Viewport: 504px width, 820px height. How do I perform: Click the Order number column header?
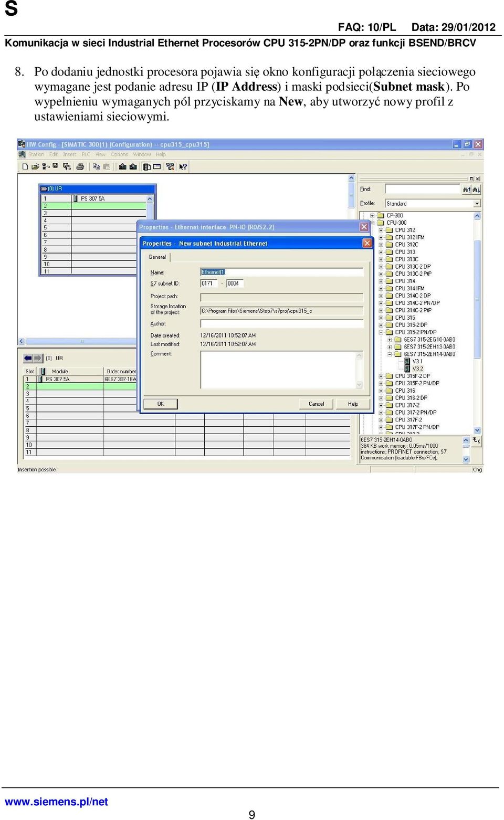[121, 371]
